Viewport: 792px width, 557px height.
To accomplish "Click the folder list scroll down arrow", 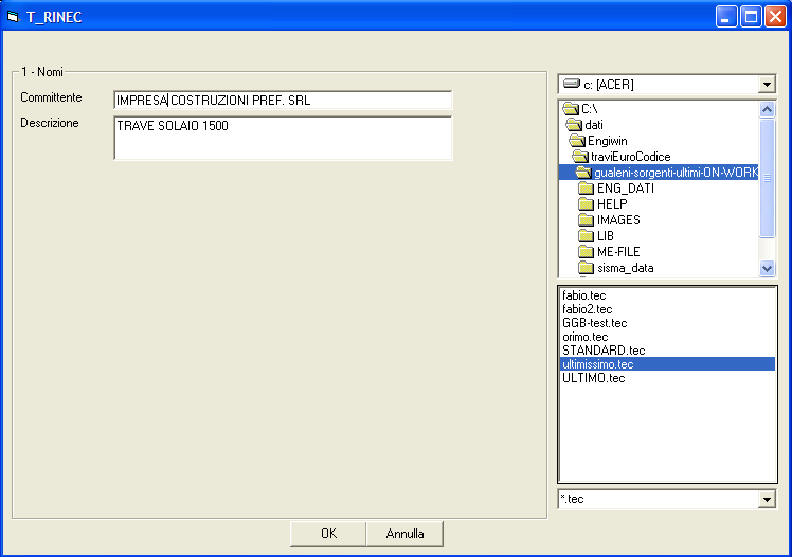I will point(767,268).
